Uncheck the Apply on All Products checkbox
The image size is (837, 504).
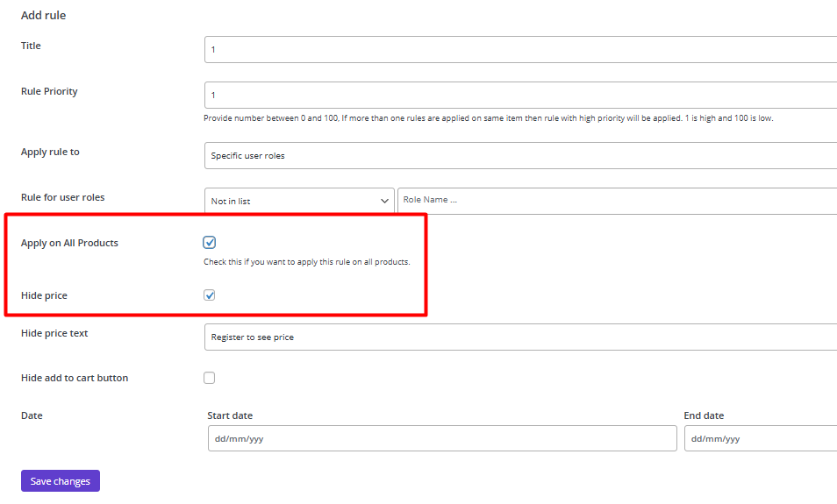(209, 243)
